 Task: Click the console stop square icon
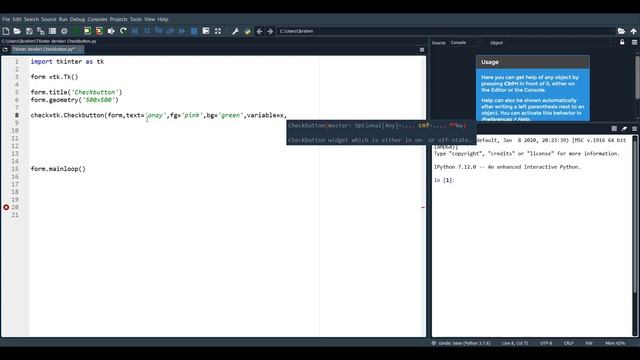tap(614, 129)
